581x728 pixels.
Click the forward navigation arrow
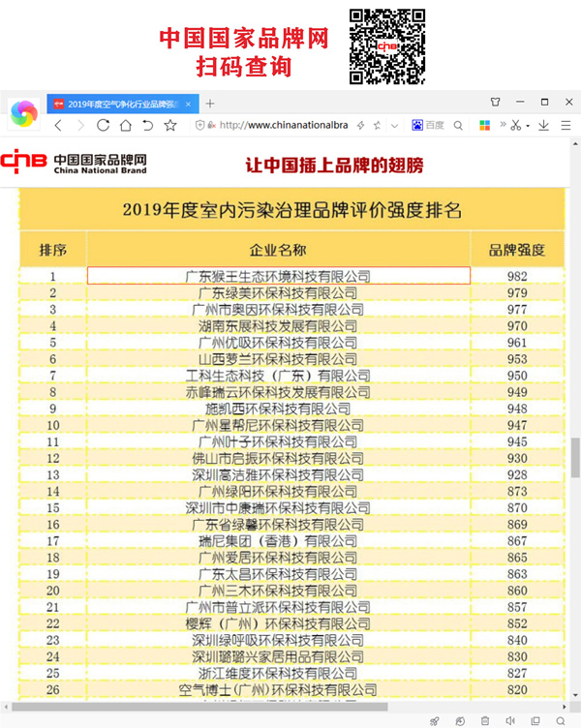[80, 125]
